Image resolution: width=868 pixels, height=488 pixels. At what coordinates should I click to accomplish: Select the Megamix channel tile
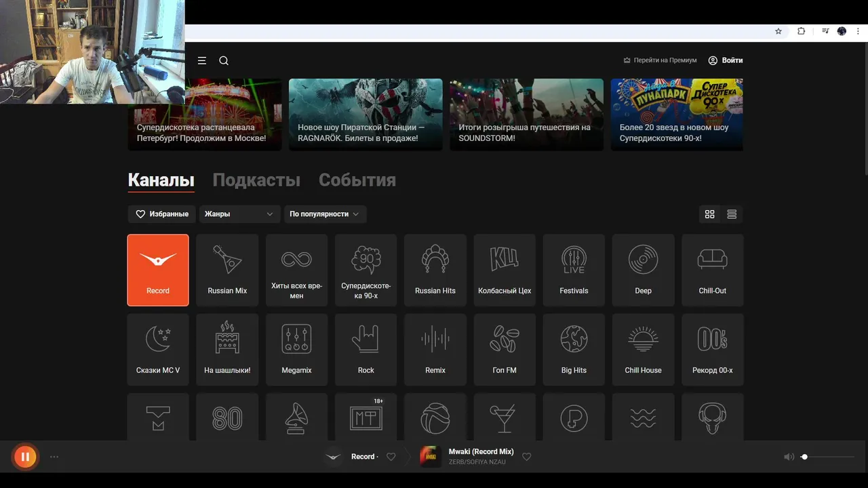[x=296, y=350]
